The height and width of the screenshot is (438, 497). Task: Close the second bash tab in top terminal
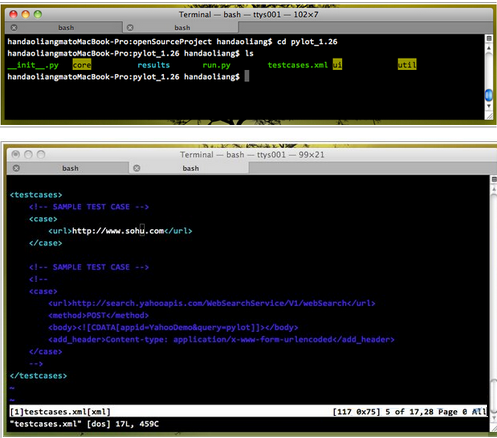[x=130, y=28]
